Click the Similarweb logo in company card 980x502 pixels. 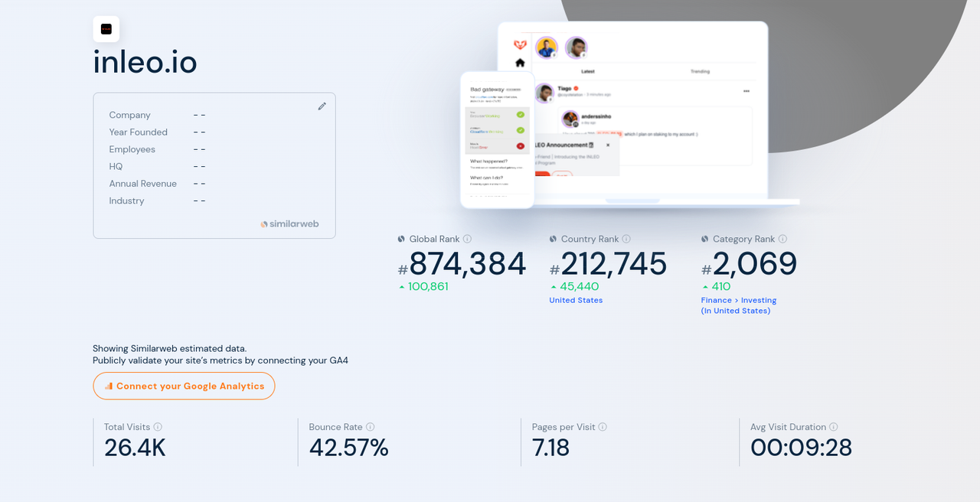click(x=289, y=224)
